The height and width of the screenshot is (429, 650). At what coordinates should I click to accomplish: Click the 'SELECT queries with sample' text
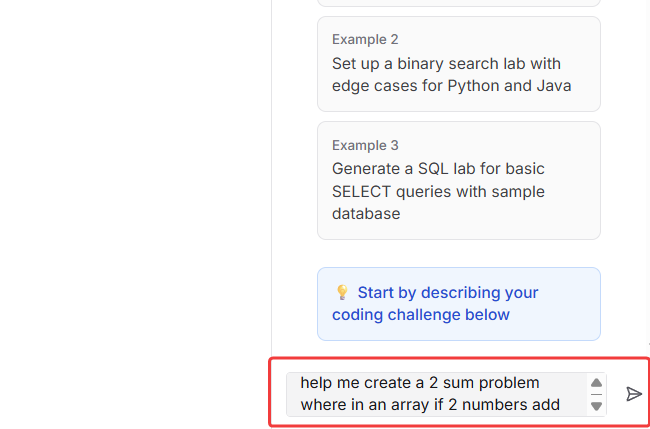[x=438, y=191]
